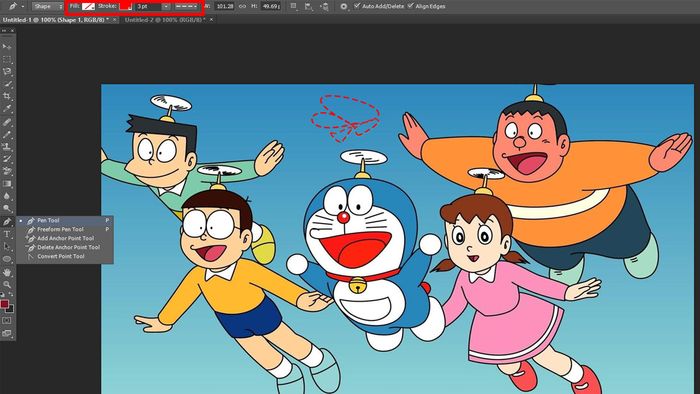Viewport: 700px width, 394px height.
Task: Click the shape height H field
Action: point(271,6)
